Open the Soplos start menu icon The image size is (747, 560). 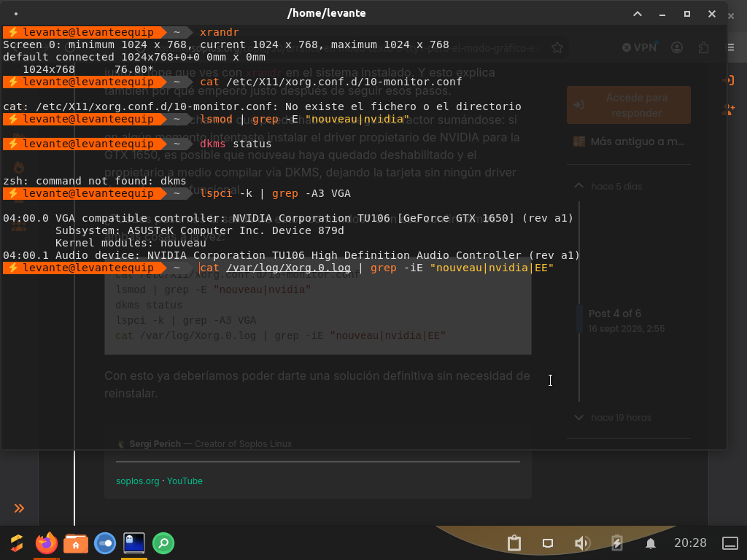click(17, 542)
